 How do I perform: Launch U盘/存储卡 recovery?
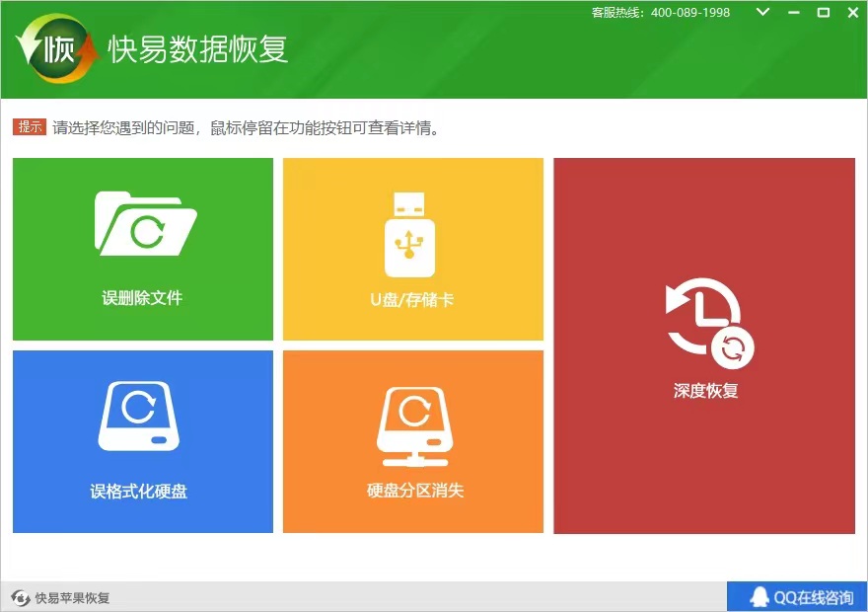tap(412, 248)
